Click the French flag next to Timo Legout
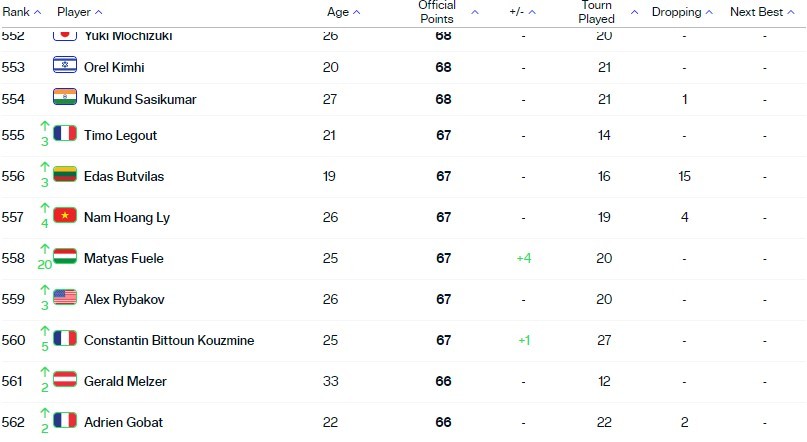This screenshot has height=442, width=807. (x=65, y=133)
